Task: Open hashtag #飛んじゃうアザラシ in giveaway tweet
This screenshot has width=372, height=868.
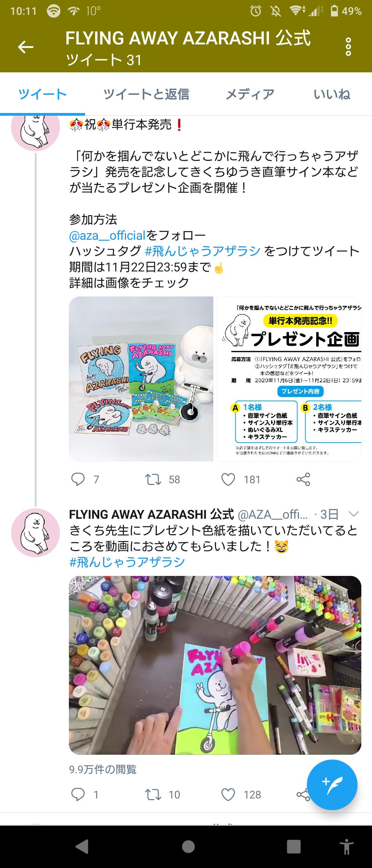Action: click(x=203, y=251)
